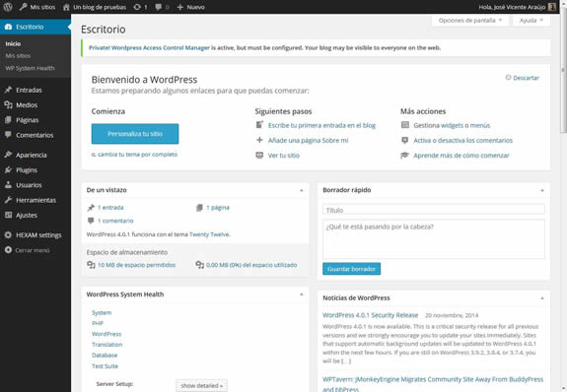Expand Opciones de pantalla dropdown
This screenshot has height=392, width=567.
coord(470,21)
